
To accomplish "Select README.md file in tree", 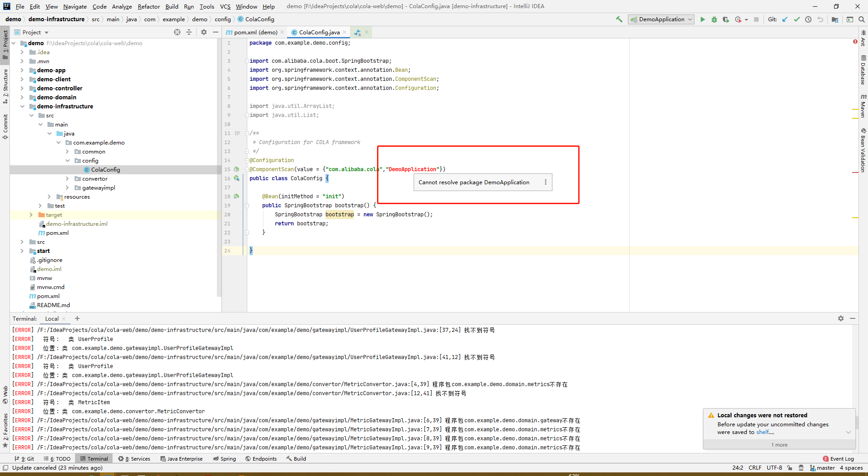I will (53, 305).
